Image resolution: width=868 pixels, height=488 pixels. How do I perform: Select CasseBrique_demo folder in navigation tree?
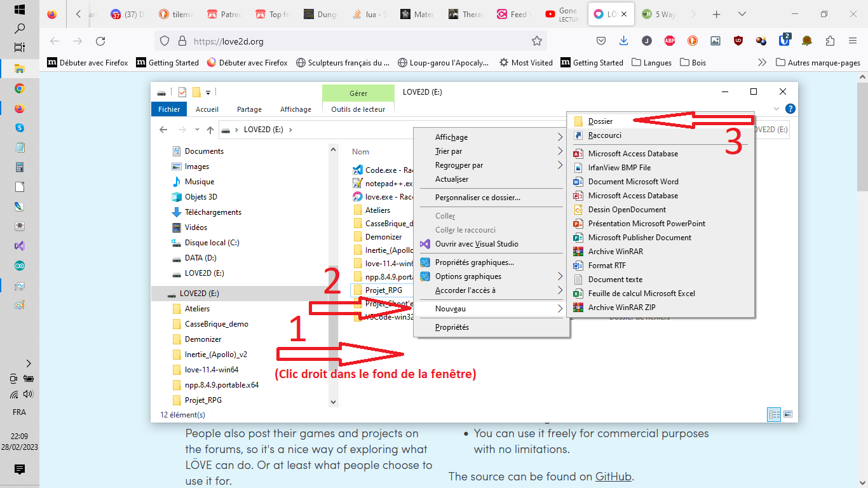(x=216, y=324)
